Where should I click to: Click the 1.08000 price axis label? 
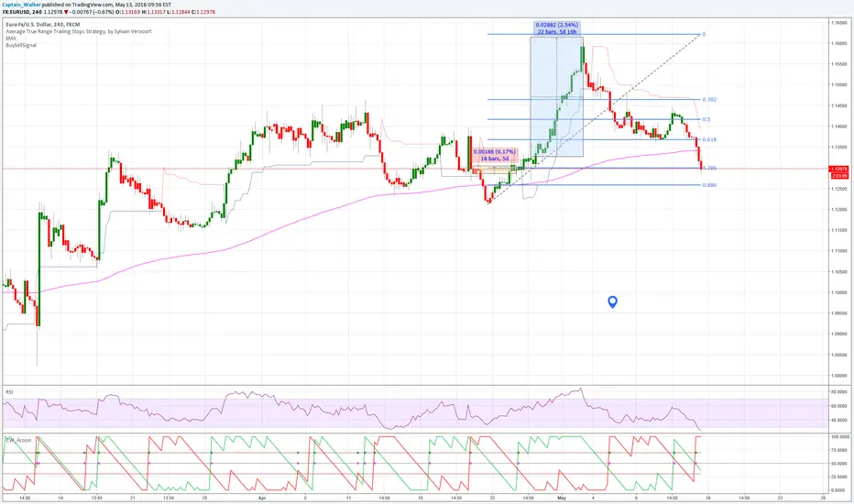[838, 376]
